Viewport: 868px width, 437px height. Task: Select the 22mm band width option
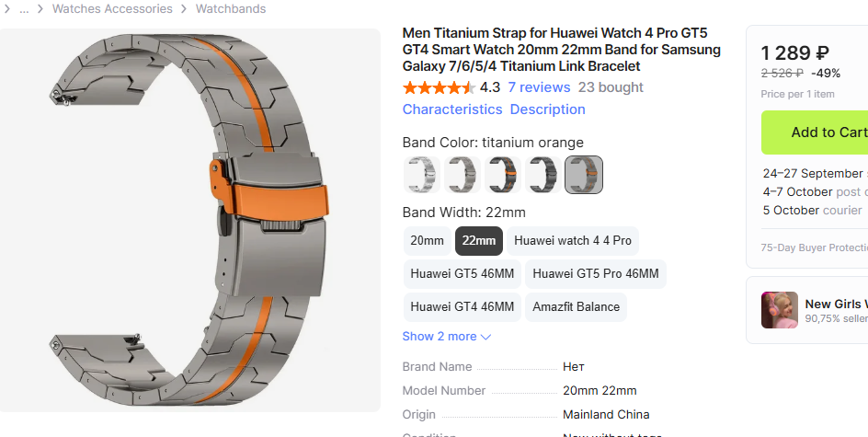(479, 241)
